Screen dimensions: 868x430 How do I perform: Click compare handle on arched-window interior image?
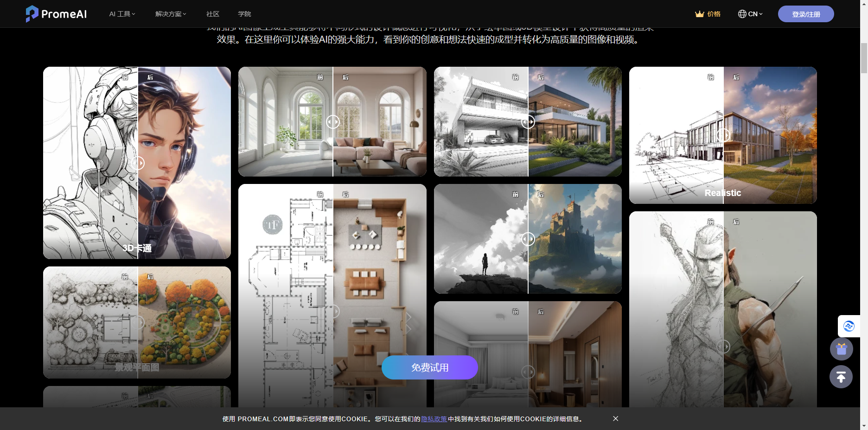333,122
